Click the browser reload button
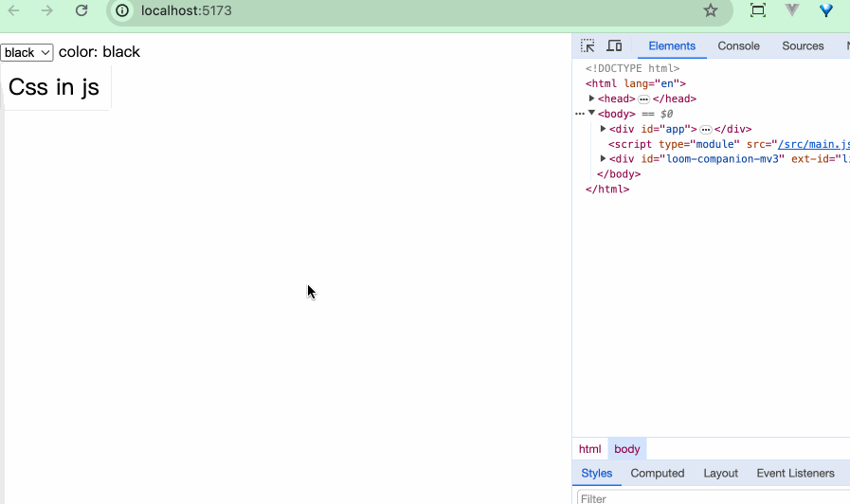 81,10
